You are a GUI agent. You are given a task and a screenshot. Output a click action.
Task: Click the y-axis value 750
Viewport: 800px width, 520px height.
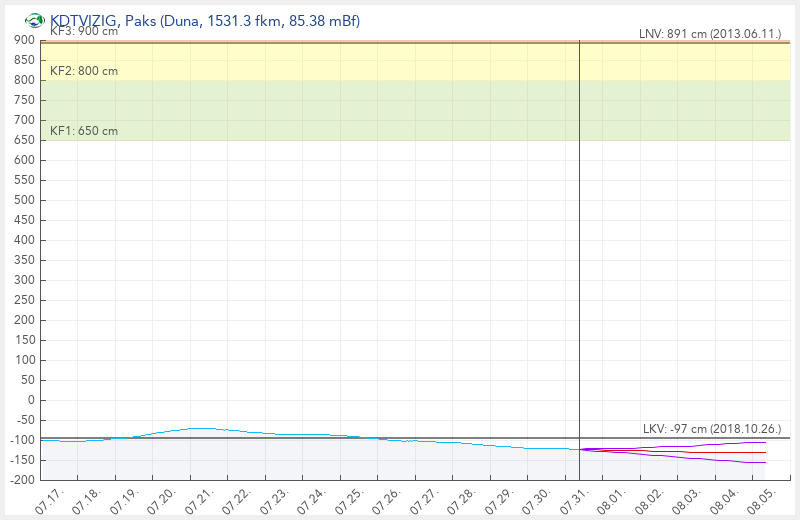(x=24, y=100)
